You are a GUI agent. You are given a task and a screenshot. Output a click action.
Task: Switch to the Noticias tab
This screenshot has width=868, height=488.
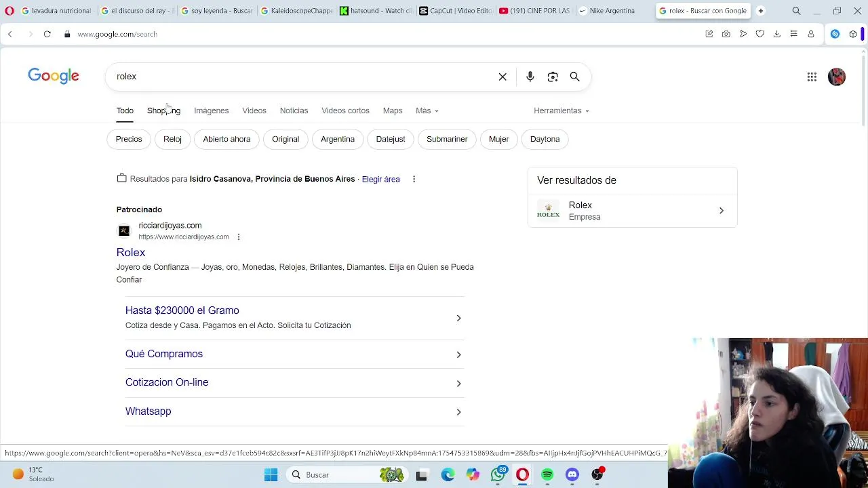coord(294,110)
